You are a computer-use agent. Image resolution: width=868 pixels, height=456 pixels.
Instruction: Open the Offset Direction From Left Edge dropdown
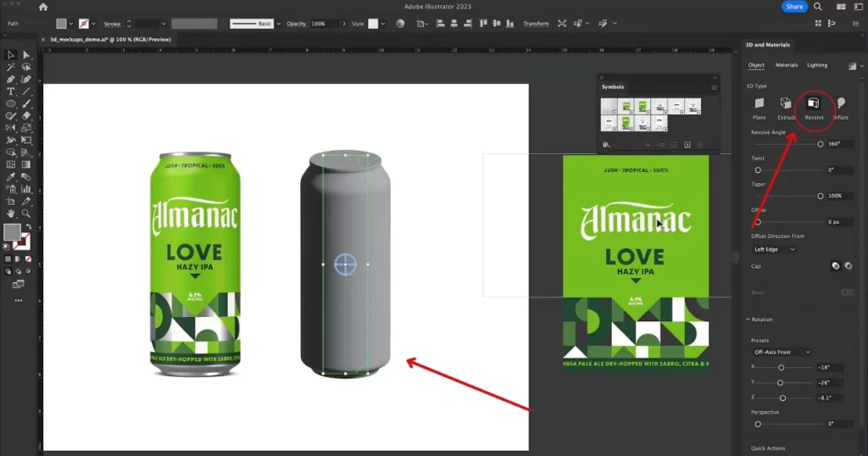tap(775, 249)
